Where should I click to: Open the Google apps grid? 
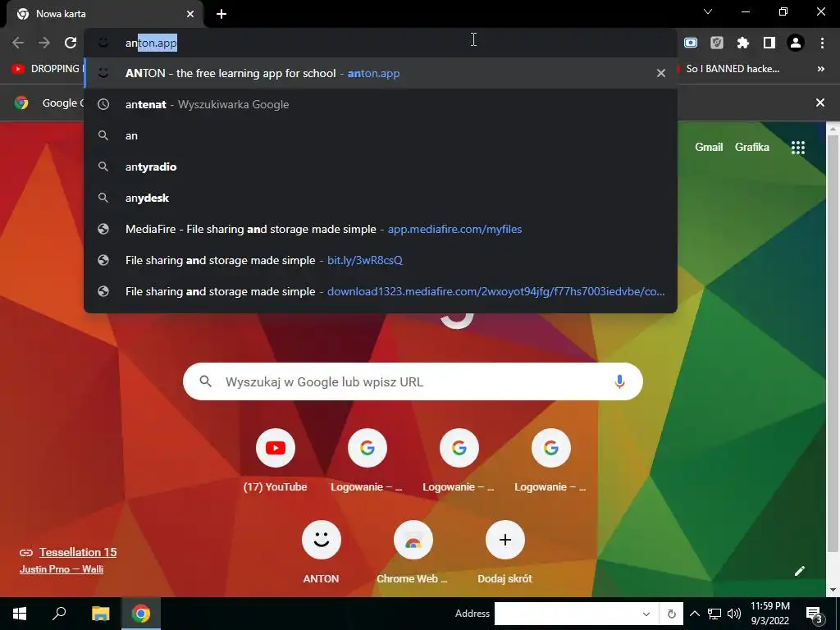click(x=797, y=148)
